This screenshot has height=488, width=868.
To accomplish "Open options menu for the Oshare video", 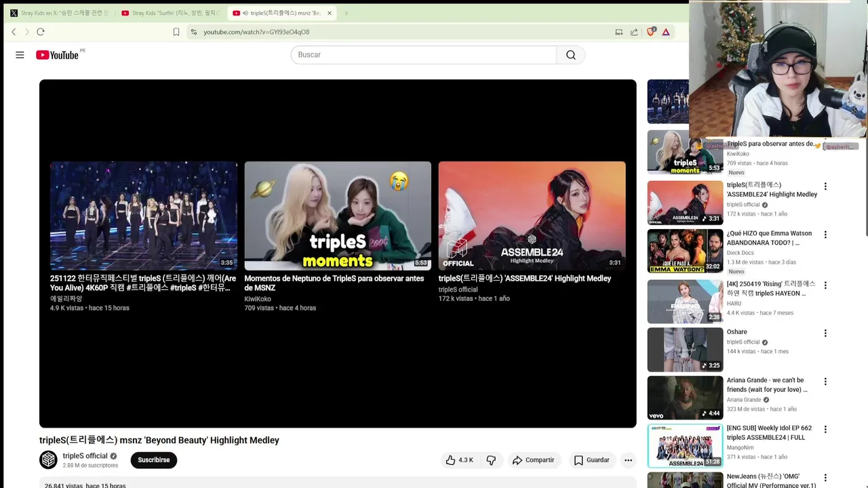I will (x=825, y=333).
